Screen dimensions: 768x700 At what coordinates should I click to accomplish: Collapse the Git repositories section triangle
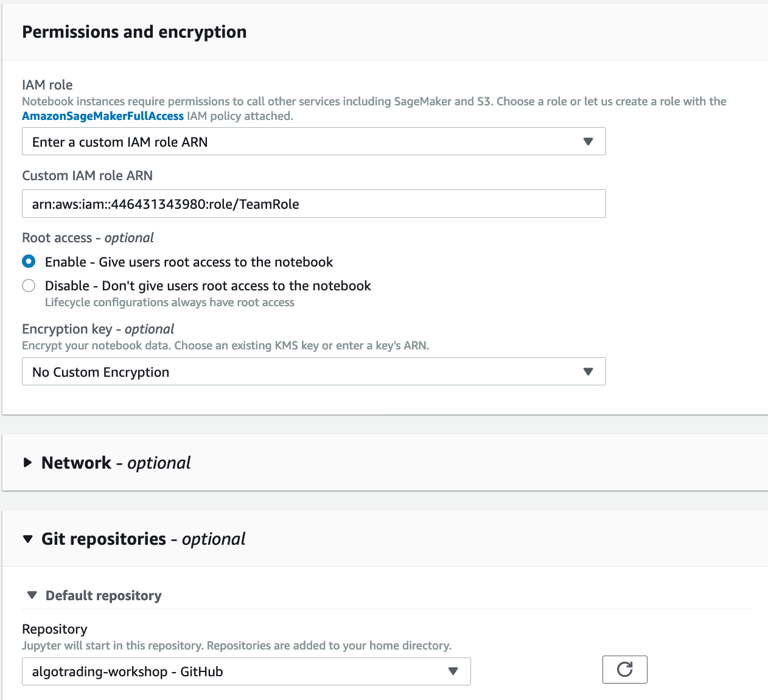(27, 539)
